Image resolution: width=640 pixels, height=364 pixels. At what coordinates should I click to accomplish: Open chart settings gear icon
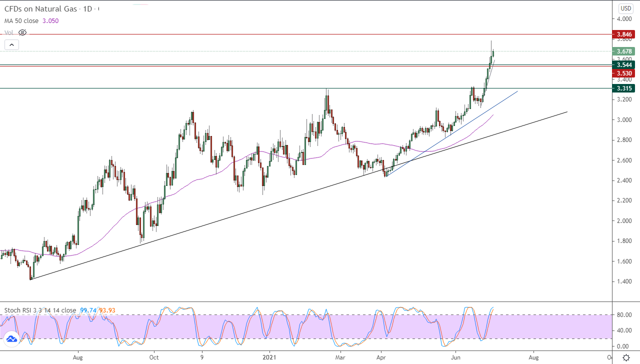pos(626,357)
